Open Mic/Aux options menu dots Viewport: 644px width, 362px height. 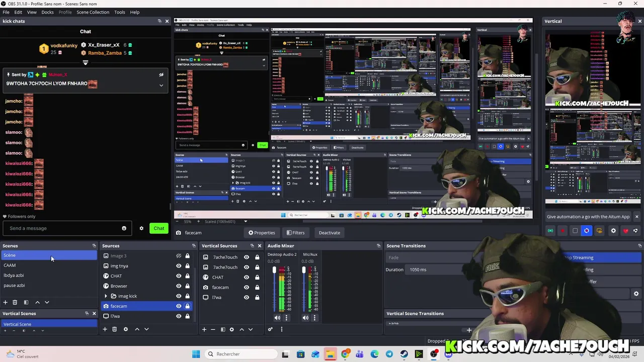pyautogui.click(x=314, y=318)
